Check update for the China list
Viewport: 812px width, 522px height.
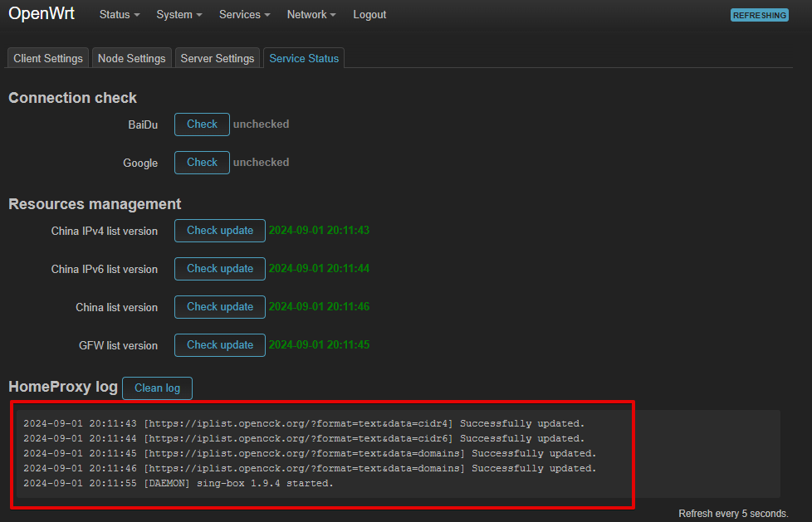(x=219, y=306)
